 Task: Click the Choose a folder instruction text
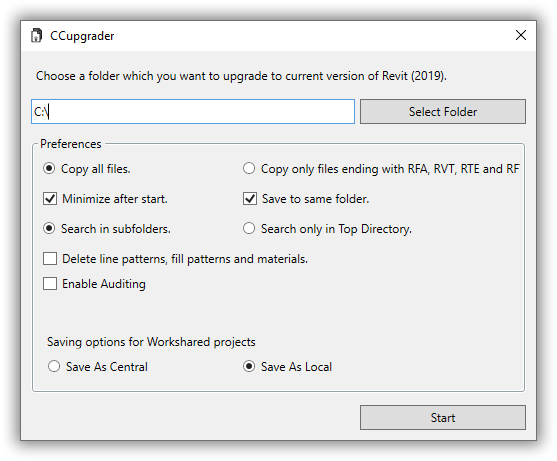tap(241, 76)
